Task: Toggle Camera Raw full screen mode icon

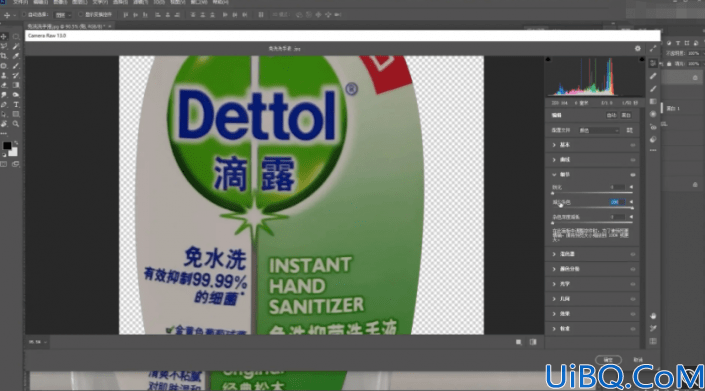Action: click(653, 48)
